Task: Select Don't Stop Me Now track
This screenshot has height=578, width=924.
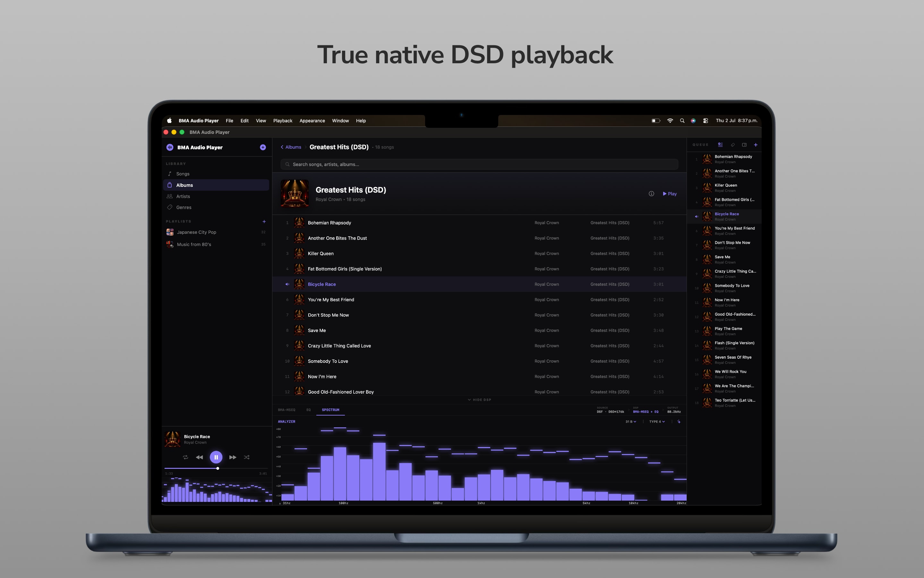Action: (479, 315)
